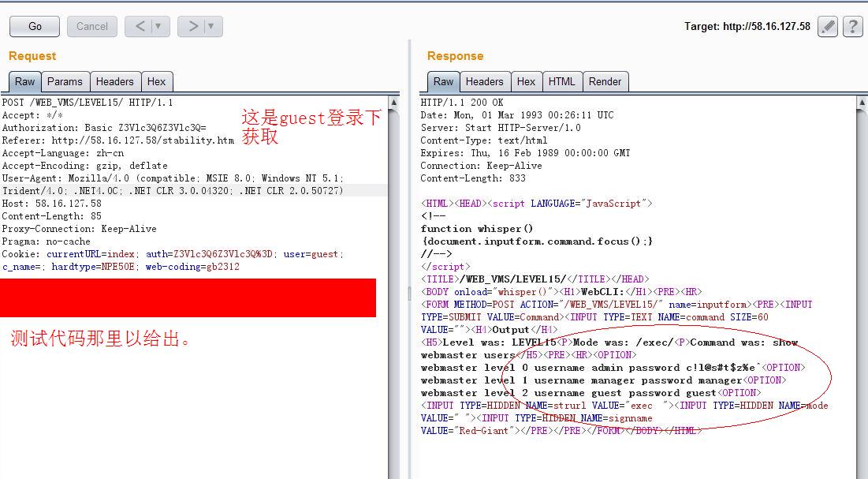Click the 'HTTP/1.1 200 OK' response line

point(462,103)
